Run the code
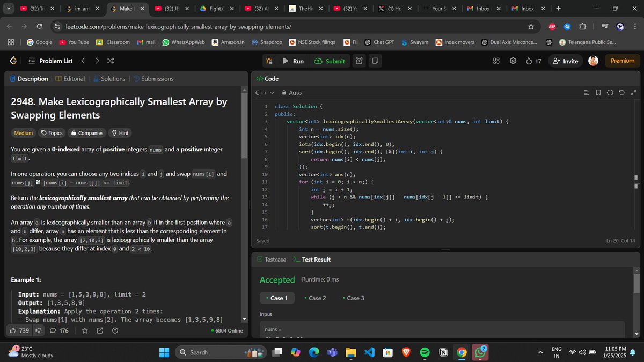Image resolution: width=644 pixels, height=362 pixels. 293,61
